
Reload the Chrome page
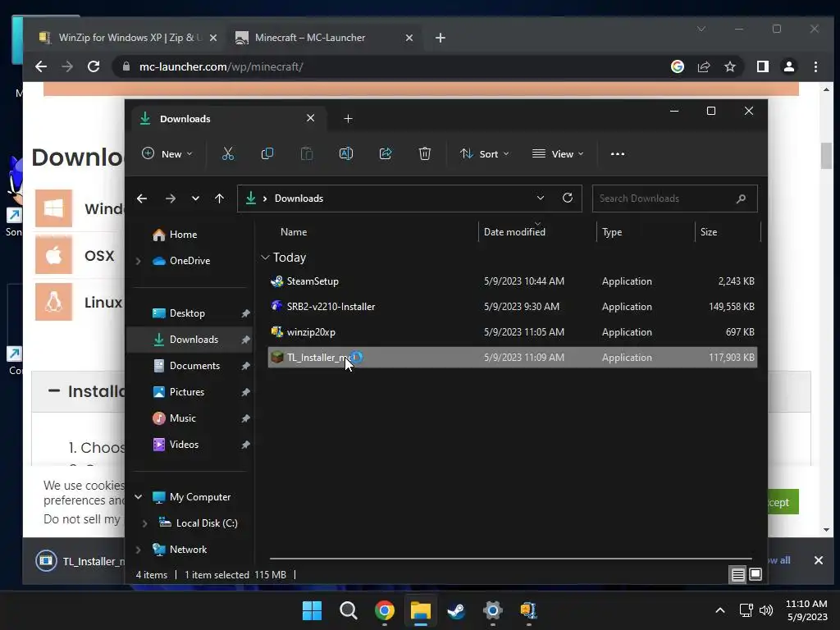[94, 66]
